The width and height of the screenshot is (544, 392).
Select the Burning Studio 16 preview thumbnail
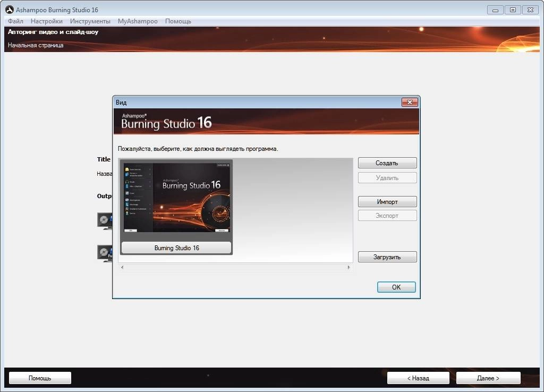(x=177, y=198)
